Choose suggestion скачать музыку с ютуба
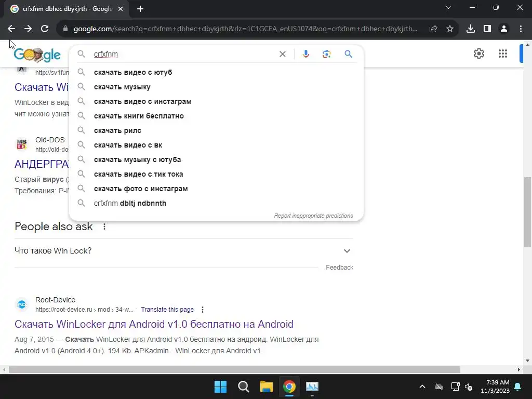 (216, 159)
